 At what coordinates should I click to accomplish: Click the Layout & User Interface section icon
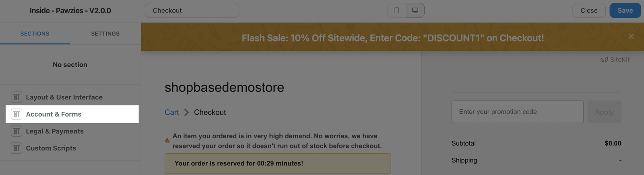17,97
